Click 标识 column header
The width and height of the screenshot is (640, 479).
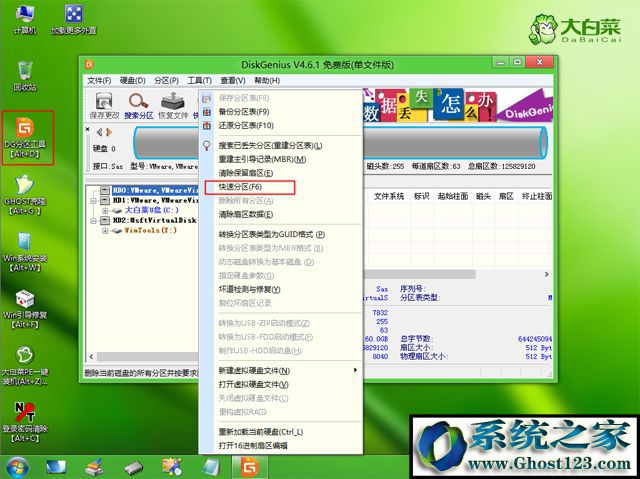coord(421,196)
